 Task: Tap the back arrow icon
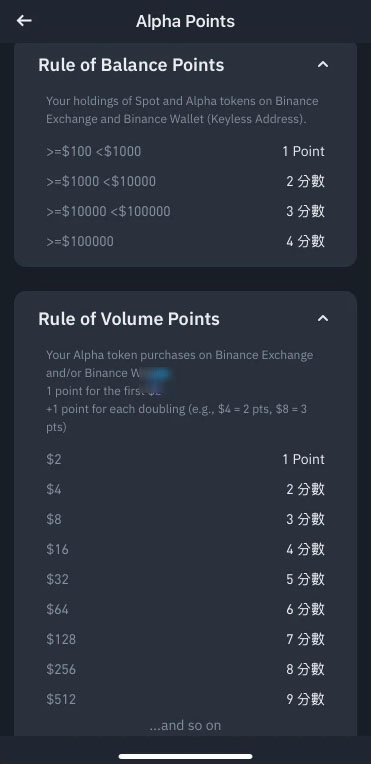(24, 21)
